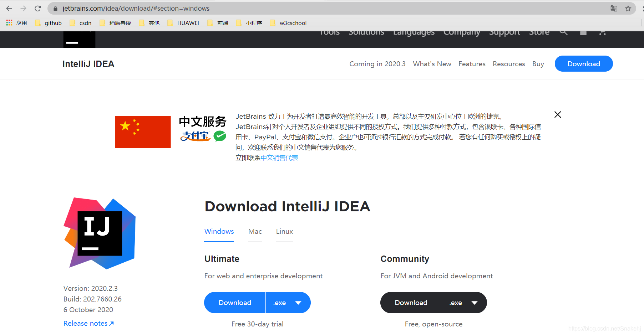The width and height of the screenshot is (644, 335).
Task: Click the 'Free 30-day trial' text
Action: coord(257,324)
